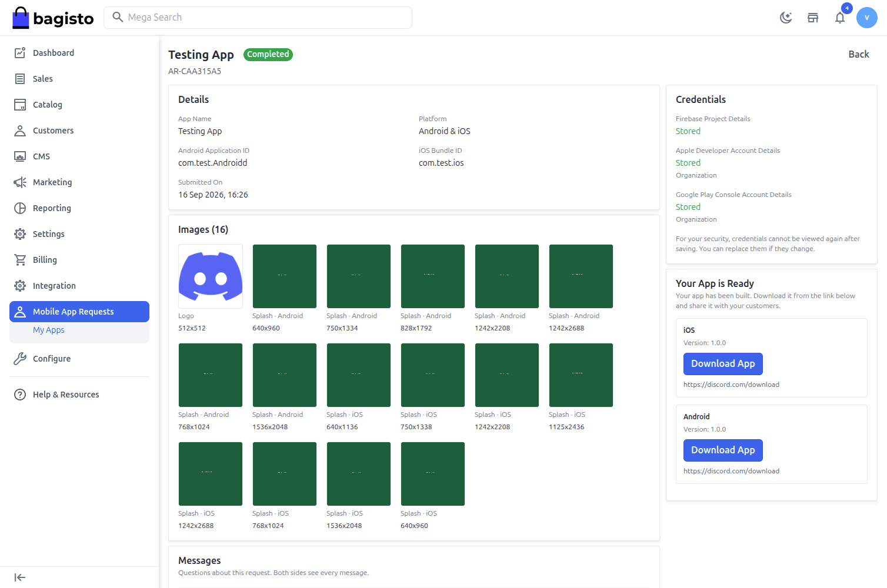Image resolution: width=887 pixels, height=588 pixels.
Task: Click the Sales sidebar icon
Action: coord(20,79)
